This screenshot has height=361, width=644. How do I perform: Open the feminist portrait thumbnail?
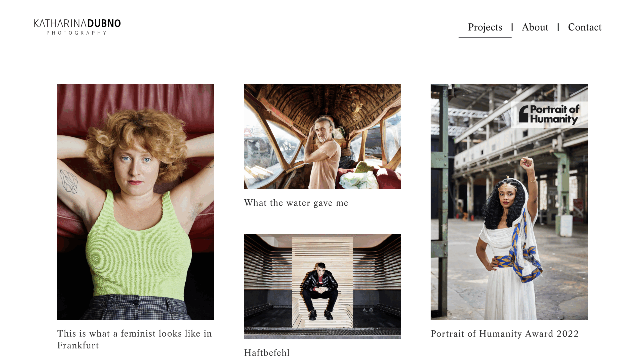pos(136,202)
